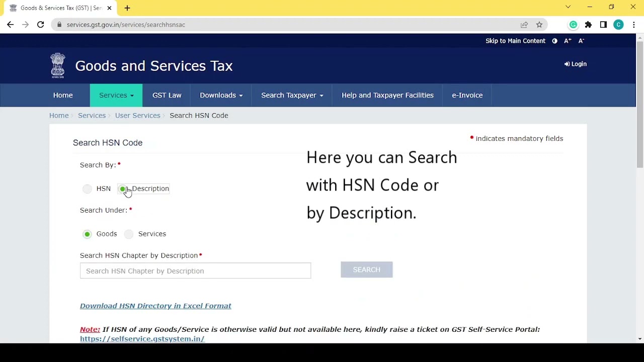Open Chrome profile avatar
The width and height of the screenshot is (644, 362).
point(618,25)
